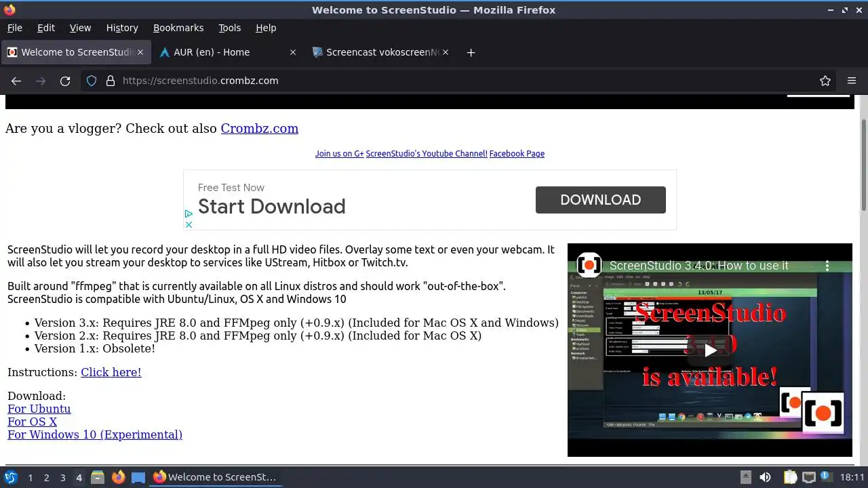868x488 pixels.
Task: Go back to the previous page
Action: point(16,81)
